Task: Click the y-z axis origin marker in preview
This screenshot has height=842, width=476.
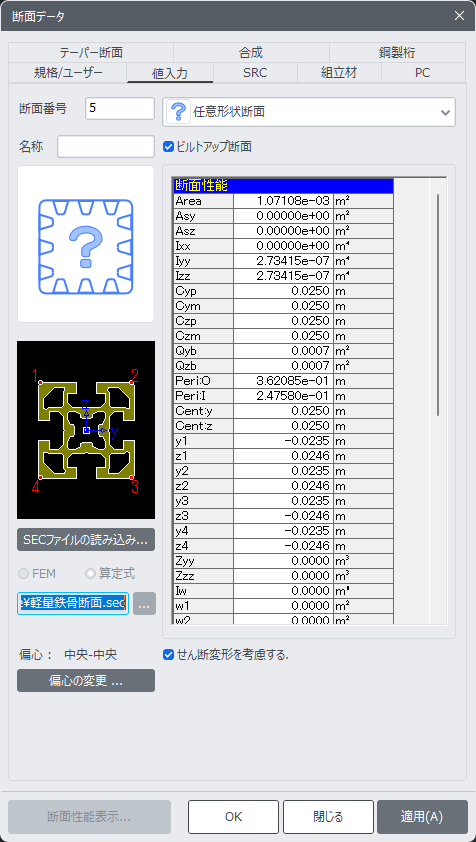Action: point(86,431)
